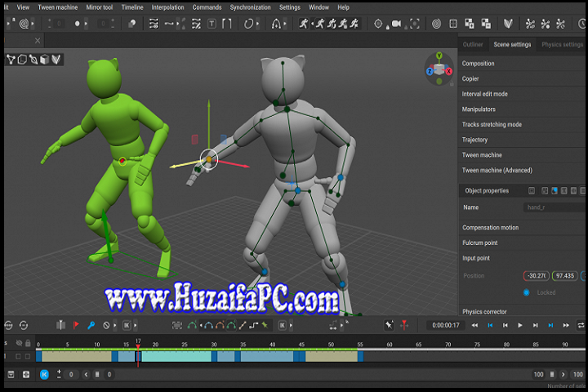Toggle the track visibility eye icon
588x392 pixels.
click(19, 343)
